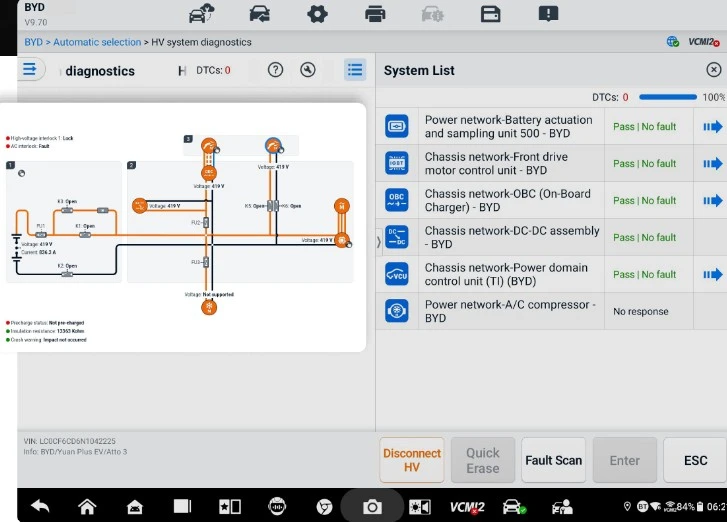The height and width of the screenshot is (522, 727).
Task: Enter Battery actuation unit via arrow
Action: pos(713,127)
